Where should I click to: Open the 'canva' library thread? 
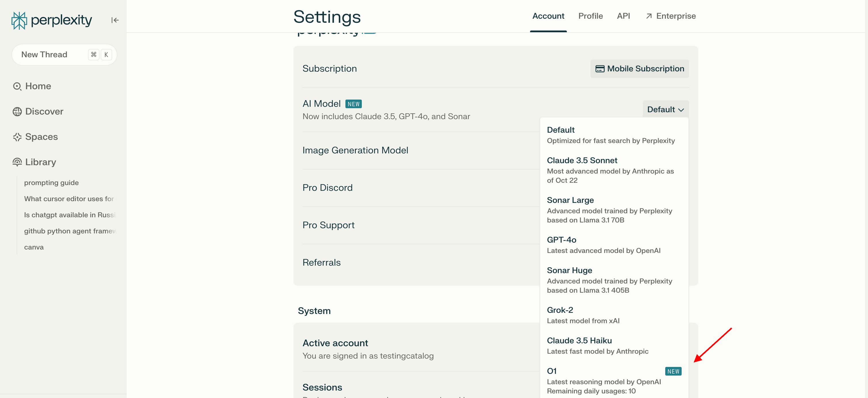(34, 247)
